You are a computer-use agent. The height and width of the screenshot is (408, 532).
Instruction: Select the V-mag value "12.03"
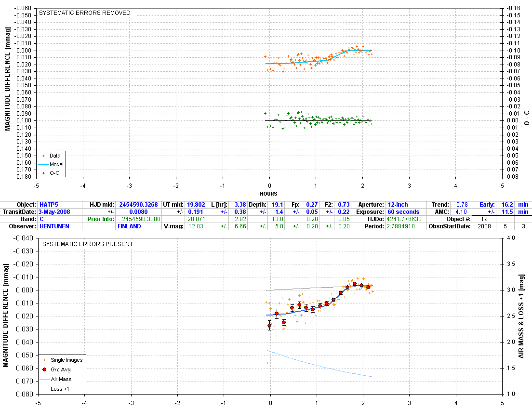196,226
